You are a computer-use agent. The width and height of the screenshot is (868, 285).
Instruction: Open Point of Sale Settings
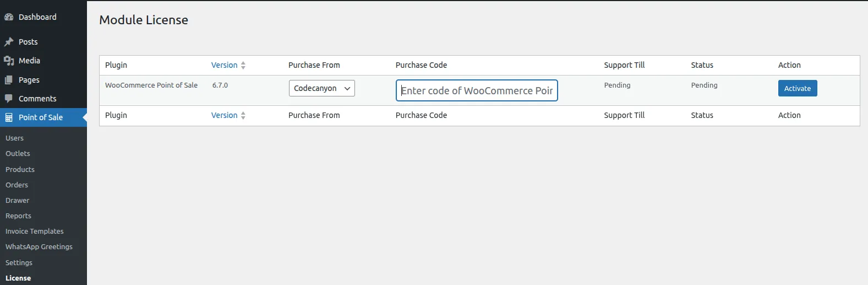click(x=19, y=263)
